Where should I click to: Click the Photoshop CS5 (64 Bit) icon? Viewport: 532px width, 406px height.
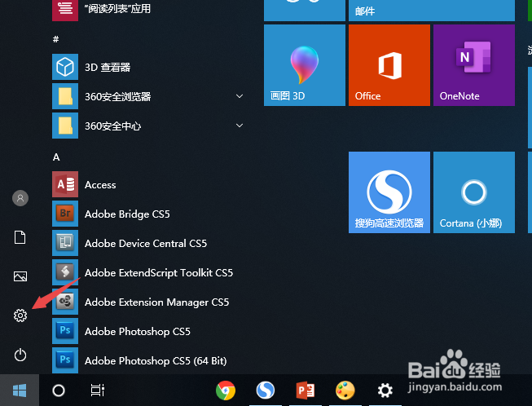click(x=65, y=360)
